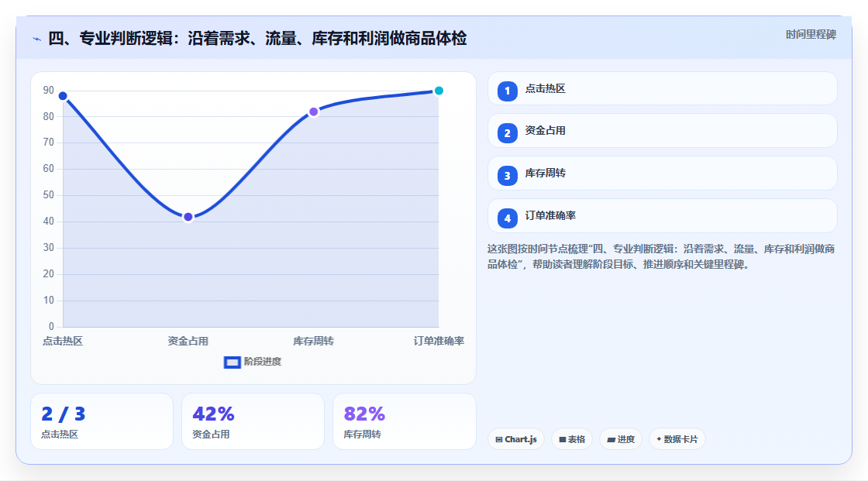The width and height of the screenshot is (868, 481).
Task: Click the purple 库存周转 data point
Action: pos(313,112)
